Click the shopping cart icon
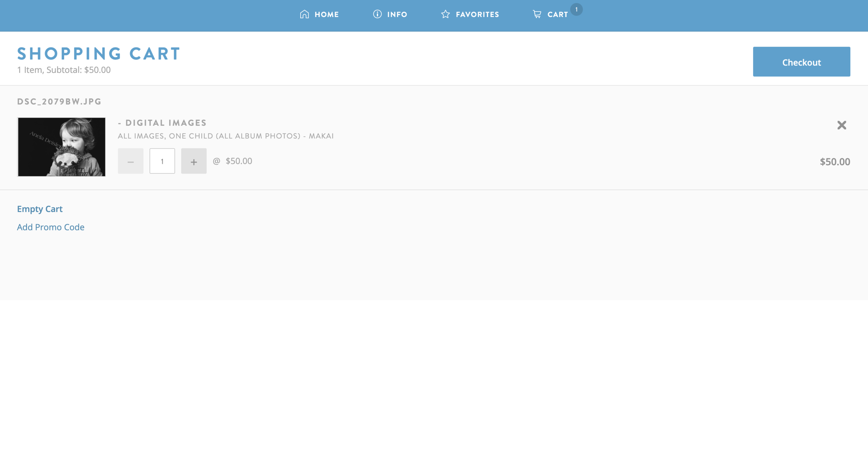The width and height of the screenshot is (868, 455). click(x=537, y=14)
